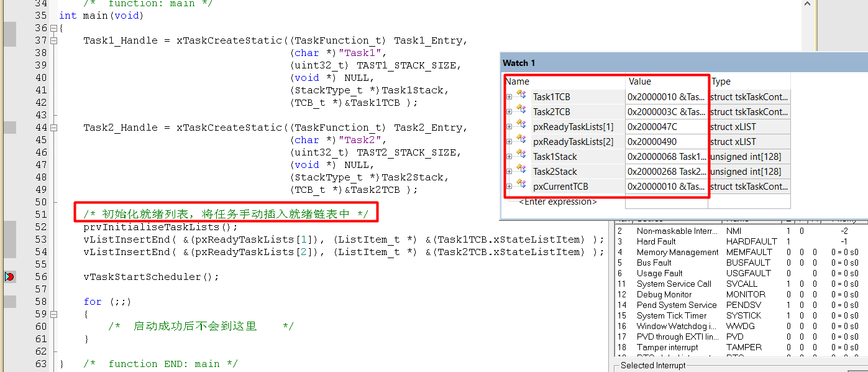
Task: Select Task1TCB value 0x20000010
Action: pyautogui.click(x=666, y=97)
